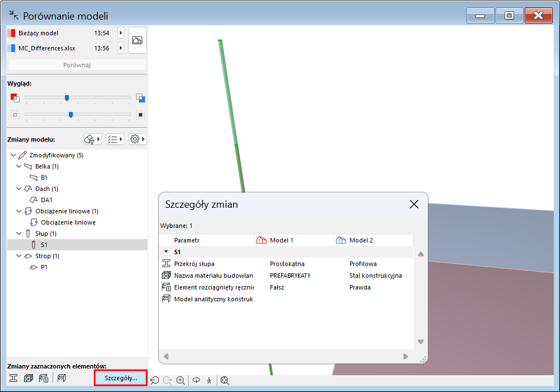The image size is (560, 392).
Task: Collapse the Słup (1) node
Action: coord(19,234)
